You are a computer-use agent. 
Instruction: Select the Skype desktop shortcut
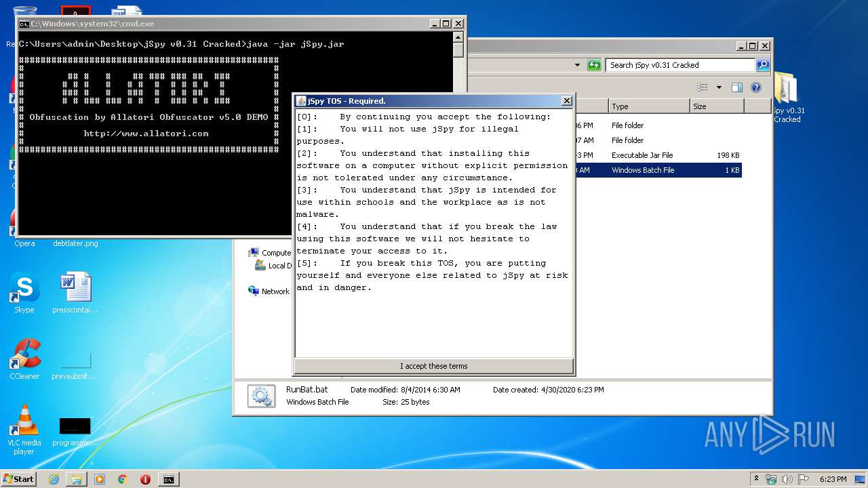click(24, 293)
